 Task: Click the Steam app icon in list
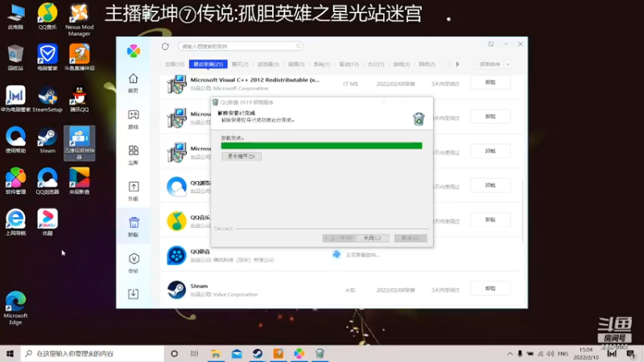(x=176, y=290)
